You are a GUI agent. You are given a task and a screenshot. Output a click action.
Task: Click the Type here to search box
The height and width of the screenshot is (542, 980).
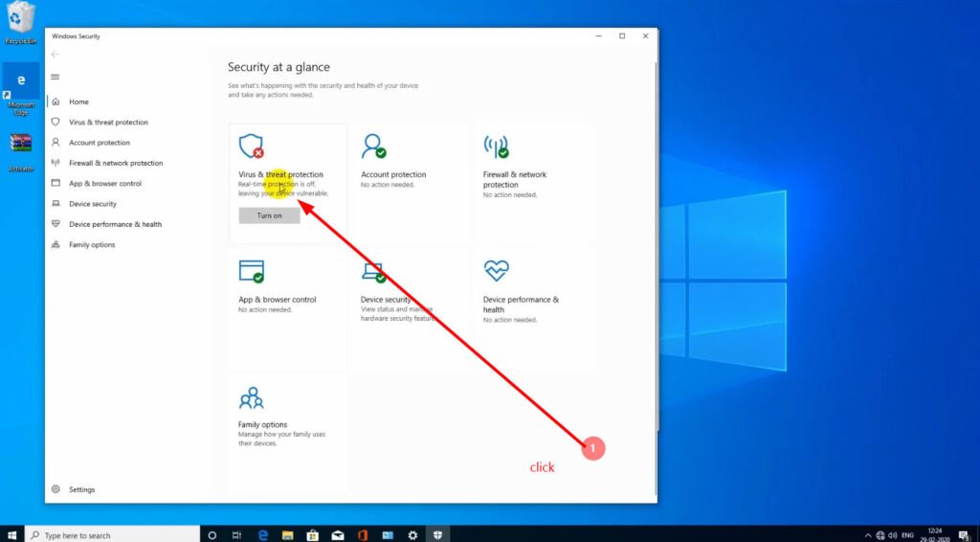pos(112,535)
